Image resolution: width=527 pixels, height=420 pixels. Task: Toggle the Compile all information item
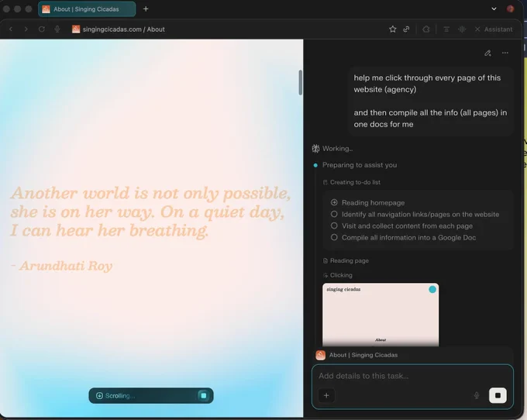coord(334,237)
